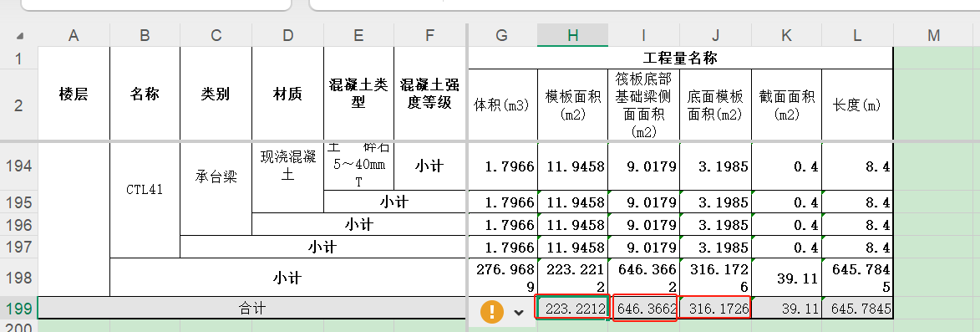Click the 混凝土强度等级 header cell
Viewport: 980px width, 332px height.
point(430,94)
